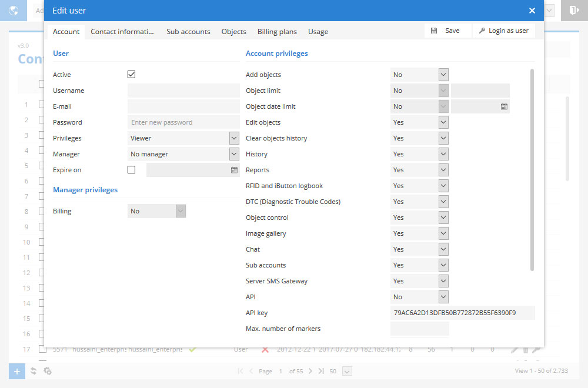
Task: Click the Login as user button
Action: pos(504,31)
